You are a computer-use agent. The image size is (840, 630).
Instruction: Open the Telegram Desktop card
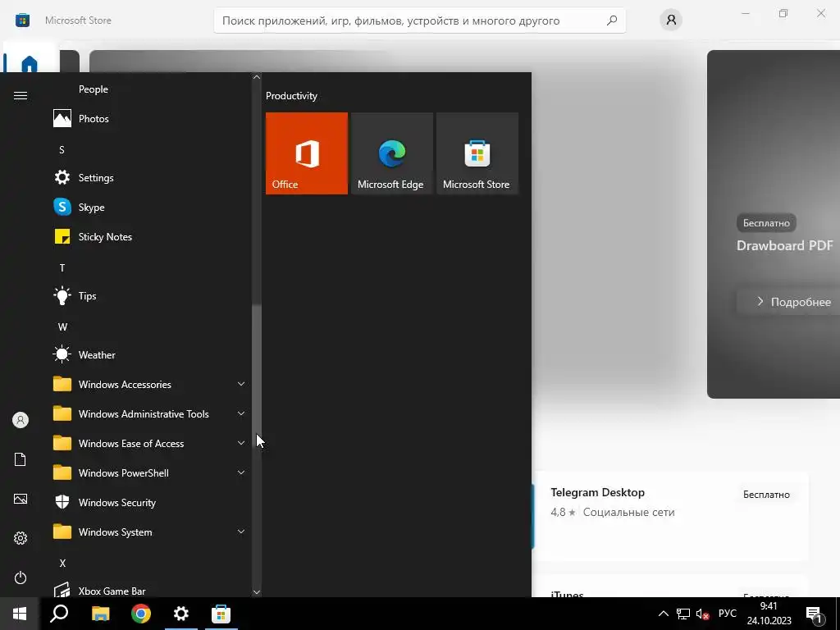click(x=671, y=516)
